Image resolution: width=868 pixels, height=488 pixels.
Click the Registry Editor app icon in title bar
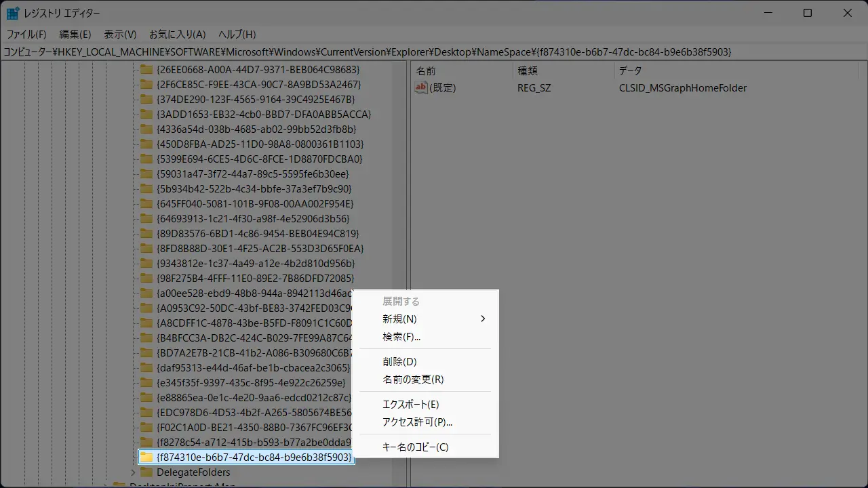tap(13, 14)
